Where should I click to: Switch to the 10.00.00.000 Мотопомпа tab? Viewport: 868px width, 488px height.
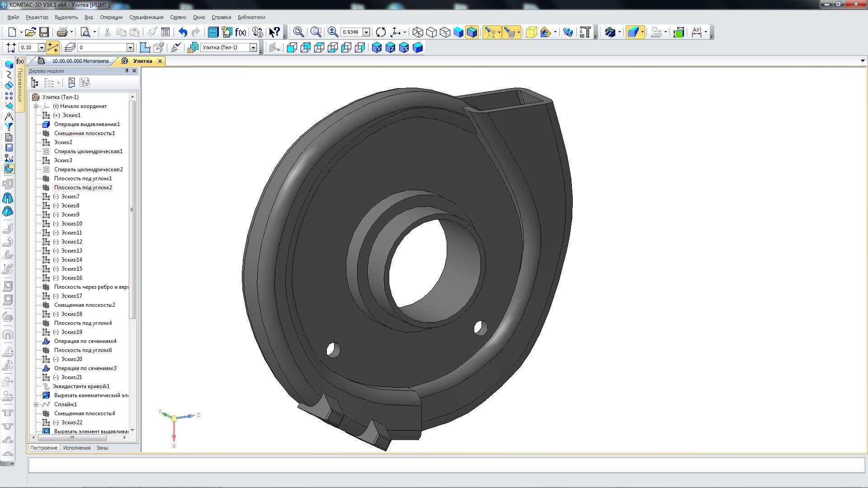coord(80,61)
